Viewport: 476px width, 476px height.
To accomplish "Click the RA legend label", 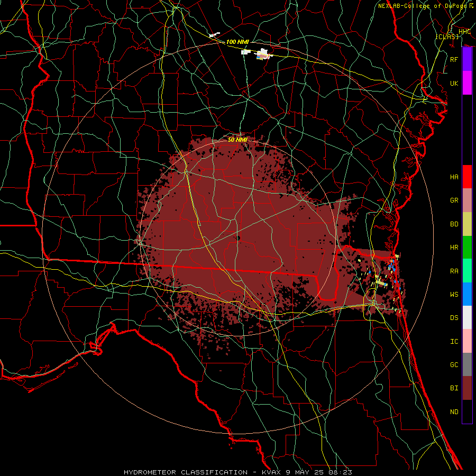I will point(454,271).
